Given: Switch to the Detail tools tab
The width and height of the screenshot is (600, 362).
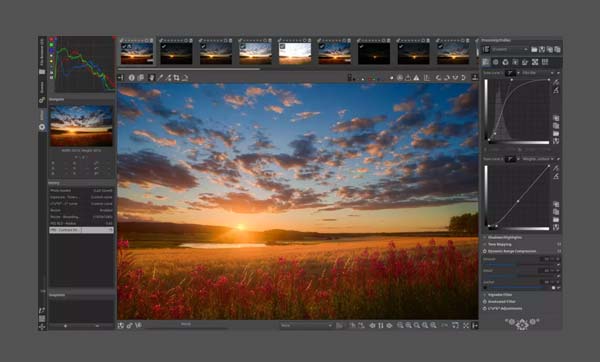Looking at the screenshot, I should (x=496, y=62).
